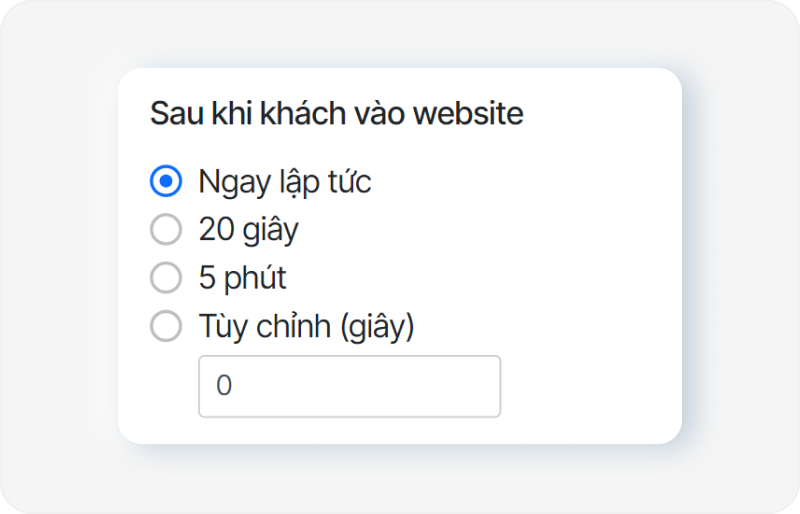Click the "20 giây" label text
The image size is (800, 514).
[x=248, y=230]
